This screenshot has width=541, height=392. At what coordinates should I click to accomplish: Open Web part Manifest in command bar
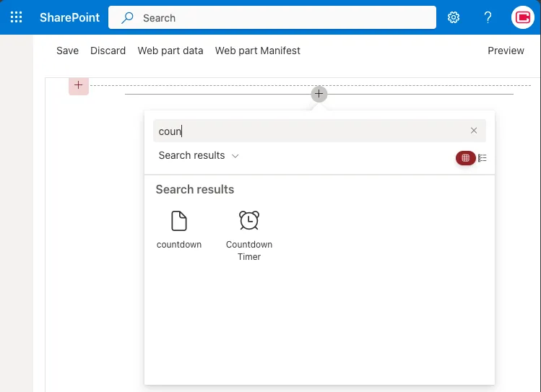[x=257, y=51]
